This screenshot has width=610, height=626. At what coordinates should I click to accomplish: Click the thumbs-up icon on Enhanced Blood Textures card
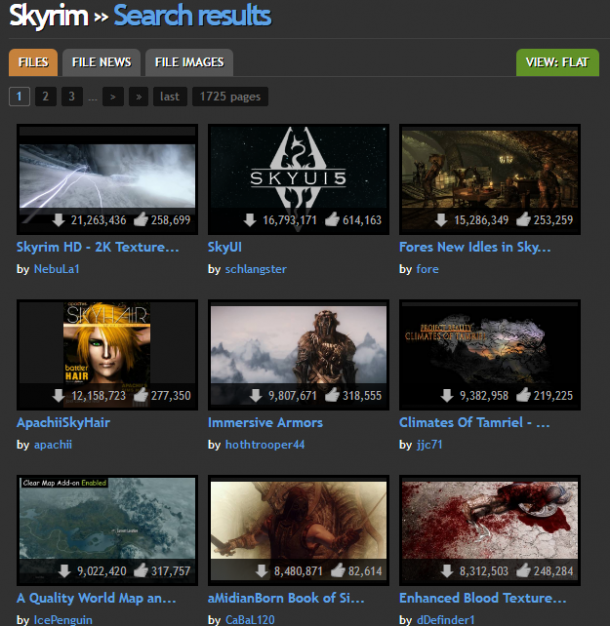(523, 571)
